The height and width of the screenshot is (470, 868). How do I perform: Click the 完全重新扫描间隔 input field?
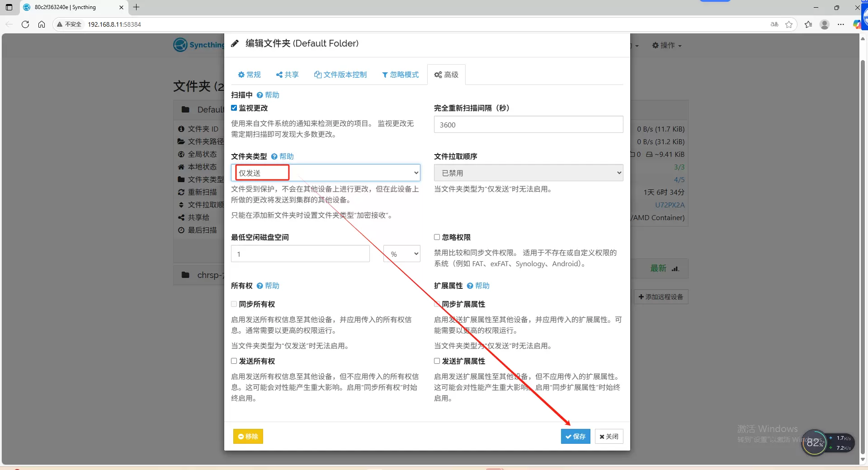pyautogui.click(x=528, y=125)
